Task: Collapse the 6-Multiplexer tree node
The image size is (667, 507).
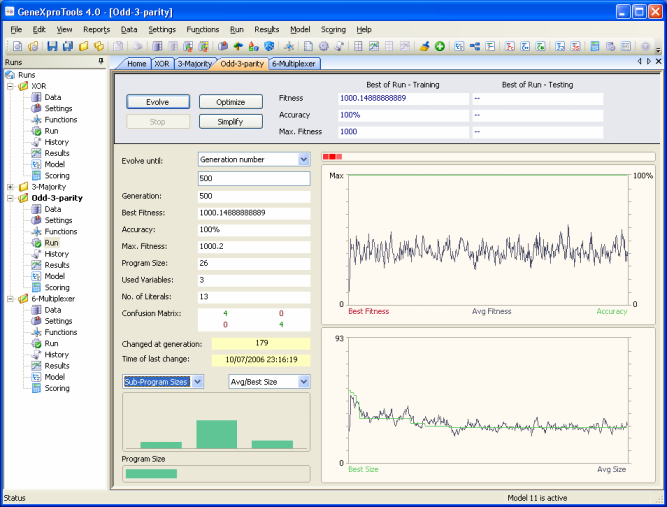Action: pyautogui.click(x=10, y=299)
